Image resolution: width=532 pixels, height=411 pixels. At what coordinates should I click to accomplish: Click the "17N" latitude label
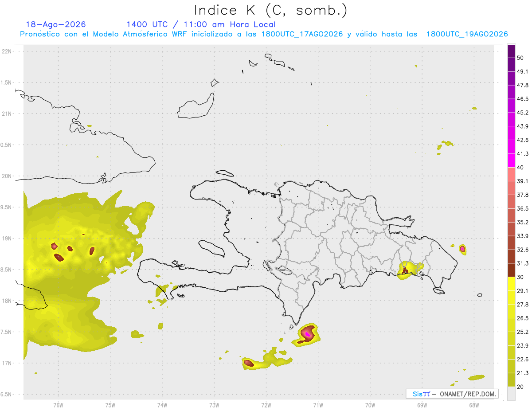pyautogui.click(x=8, y=363)
